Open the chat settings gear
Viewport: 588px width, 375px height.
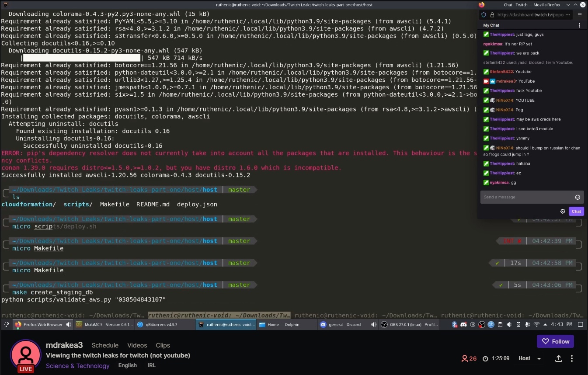pyautogui.click(x=563, y=211)
